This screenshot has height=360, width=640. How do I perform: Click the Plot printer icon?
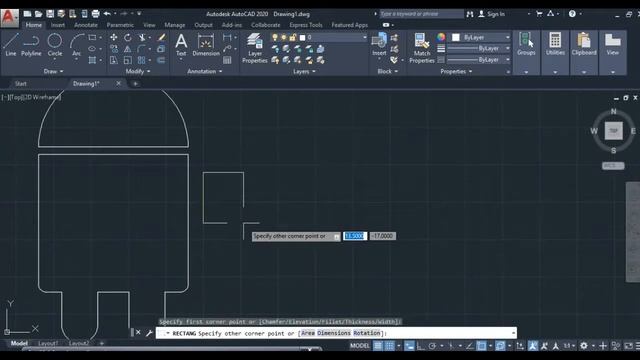click(96, 14)
